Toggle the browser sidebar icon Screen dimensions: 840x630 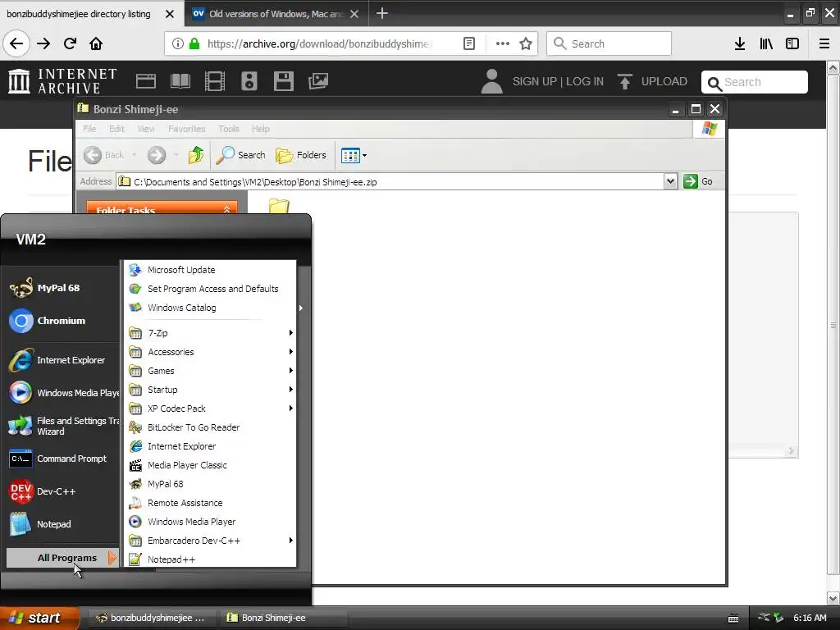pos(792,43)
